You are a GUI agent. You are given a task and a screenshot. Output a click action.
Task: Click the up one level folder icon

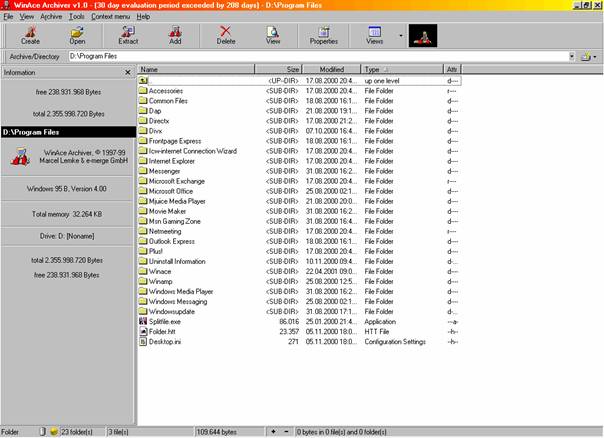point(143,81)
